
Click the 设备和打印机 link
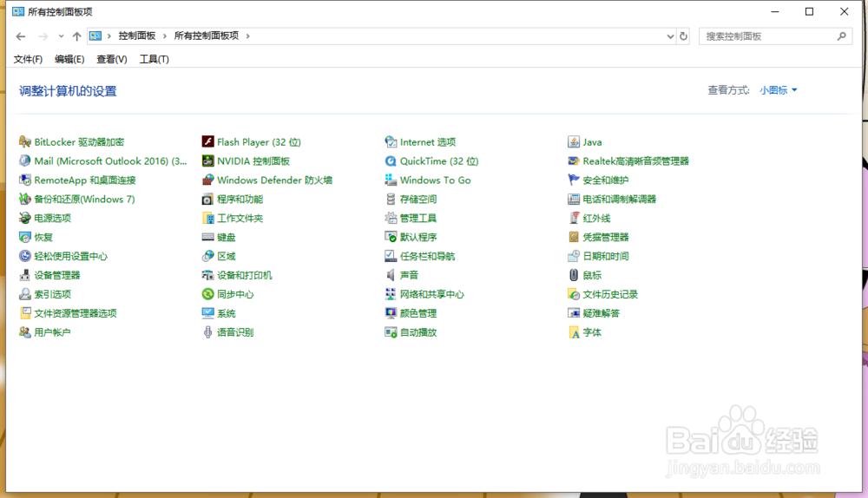(x=245, y=275)
